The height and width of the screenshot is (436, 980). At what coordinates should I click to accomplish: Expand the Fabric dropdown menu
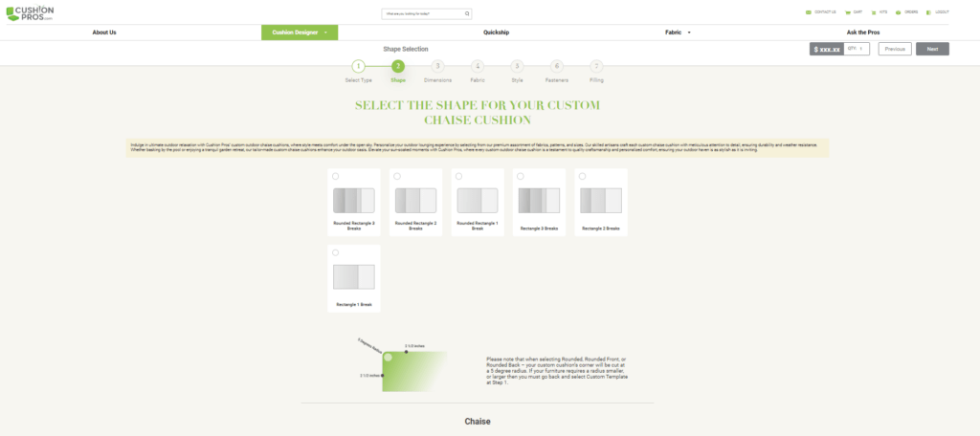point(678,33)
